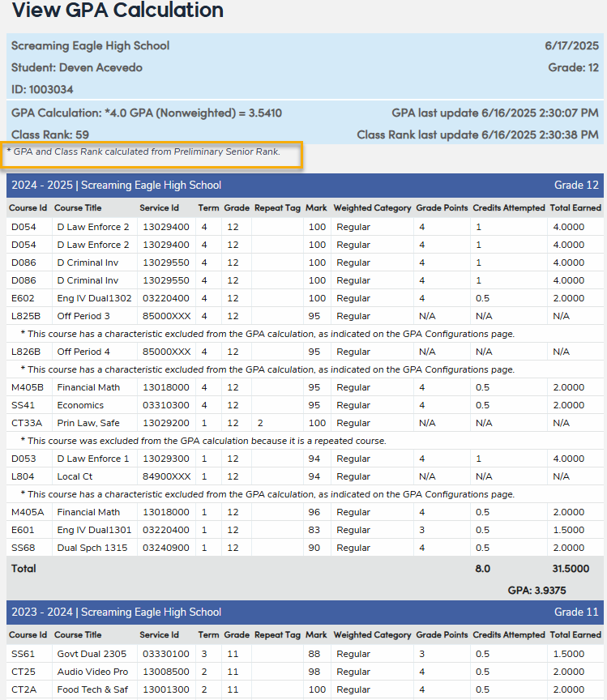Click the 'Dual Spch 1315' course title

pos(92,548)
